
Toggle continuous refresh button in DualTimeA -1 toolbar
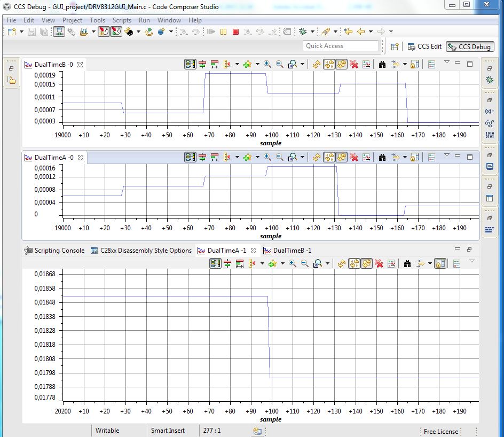click(x=367, y=264)
